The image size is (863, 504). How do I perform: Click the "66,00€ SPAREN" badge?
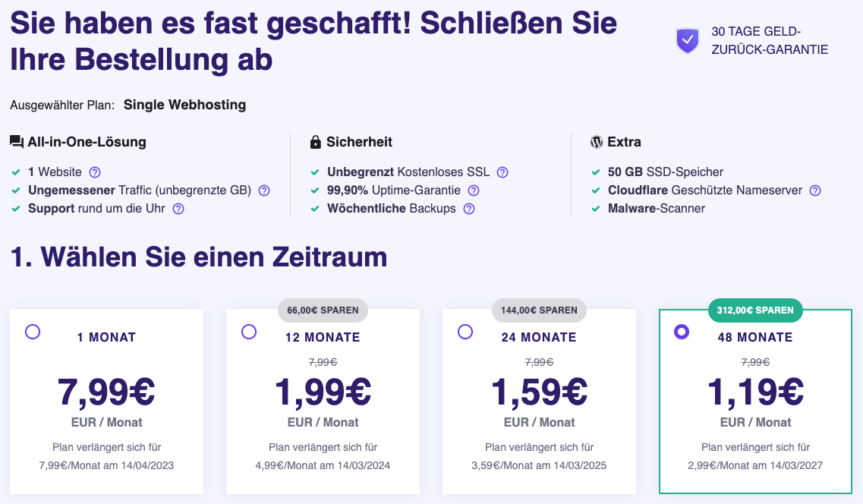pyautogui.click(x=322, y=310)
